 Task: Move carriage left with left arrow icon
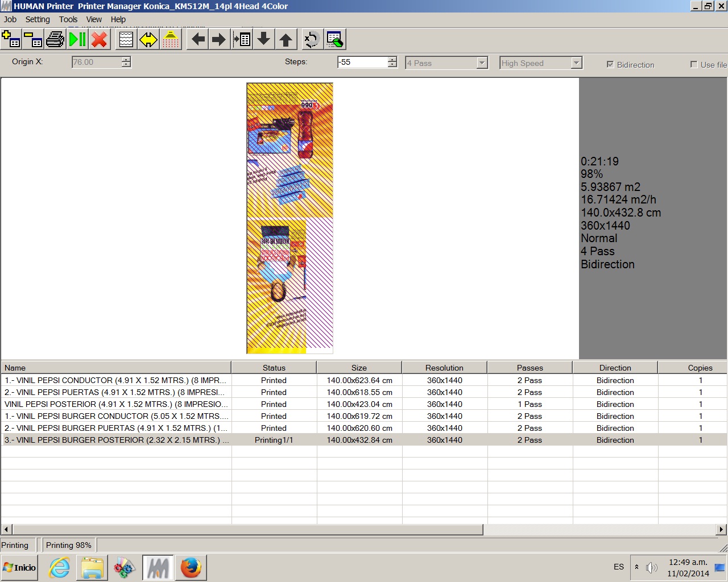pyautogui.click(x=198, y=40)
